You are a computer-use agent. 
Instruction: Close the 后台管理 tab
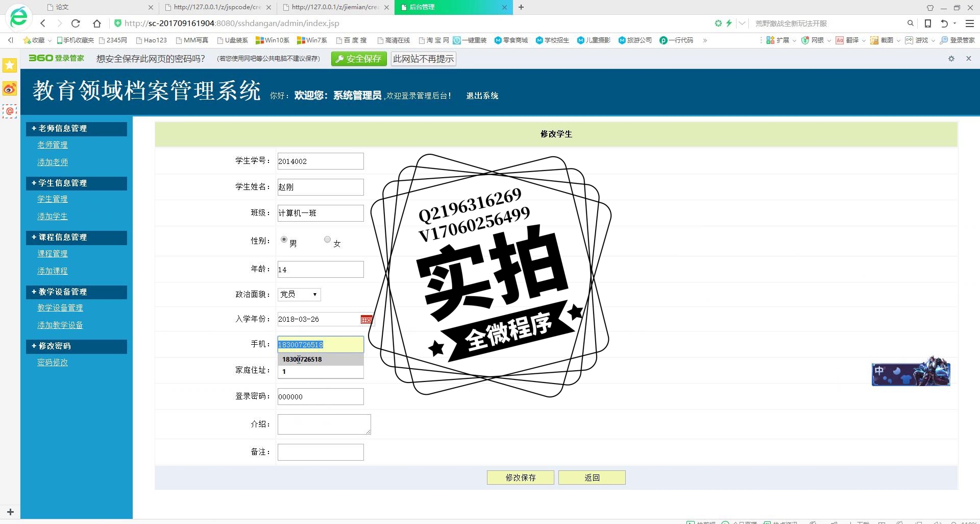(x=504, y=7)
